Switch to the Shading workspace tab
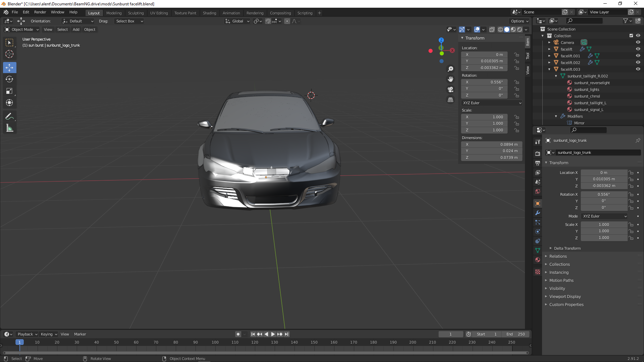 click(209, 13)
